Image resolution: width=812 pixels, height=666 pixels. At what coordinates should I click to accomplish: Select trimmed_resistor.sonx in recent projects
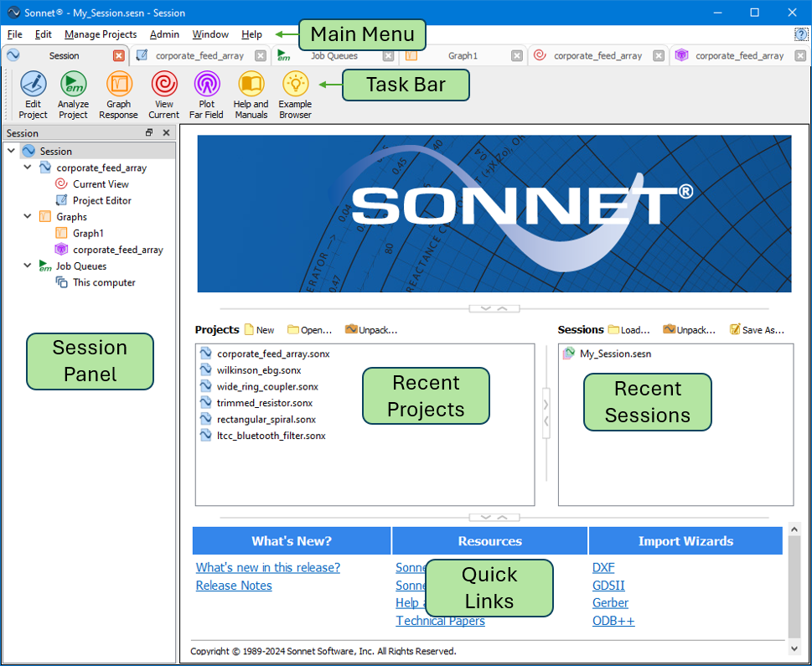[x=265, y=403]
